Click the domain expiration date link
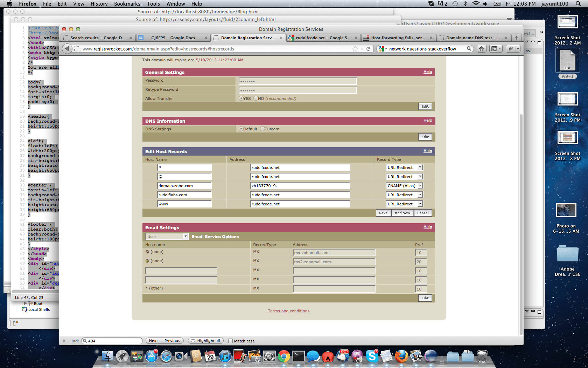This screenshot has height=368, width=588. pos(219,60)
